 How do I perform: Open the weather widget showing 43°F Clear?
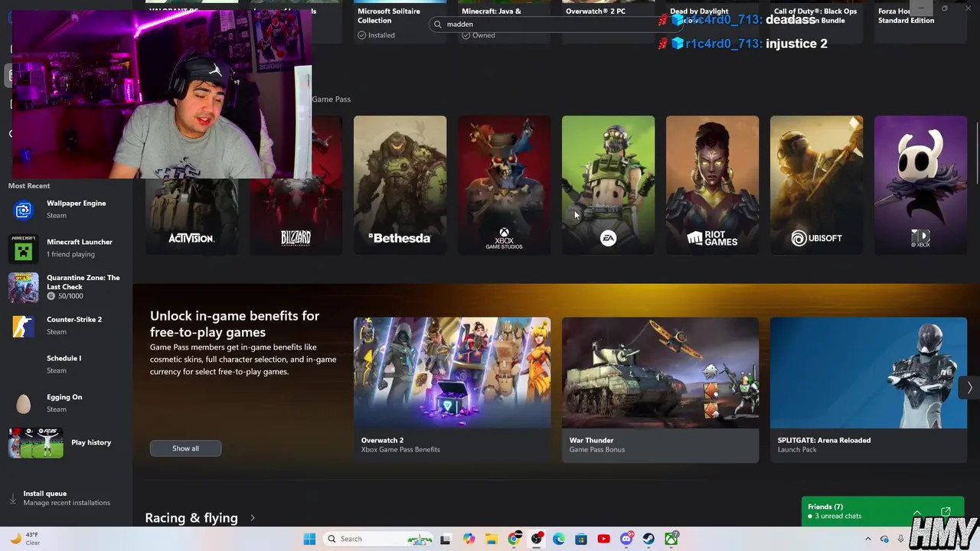click(x=24, y=539)
